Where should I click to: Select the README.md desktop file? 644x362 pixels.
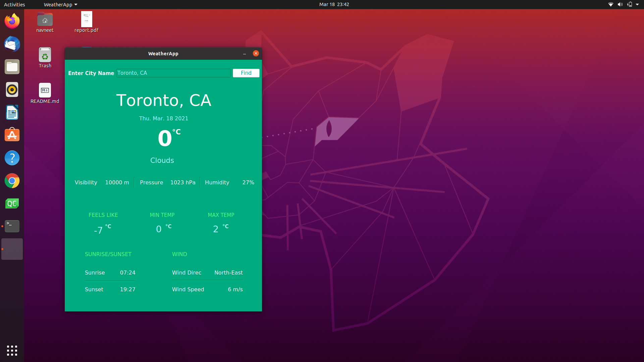point(45,94)
